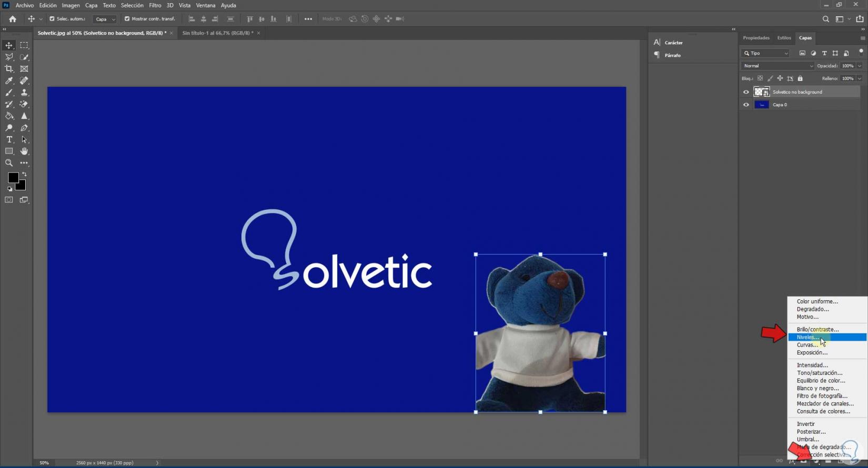Open the Archivo menu
The width and height of the screenshot is (868, 468).
coord(25,5)
